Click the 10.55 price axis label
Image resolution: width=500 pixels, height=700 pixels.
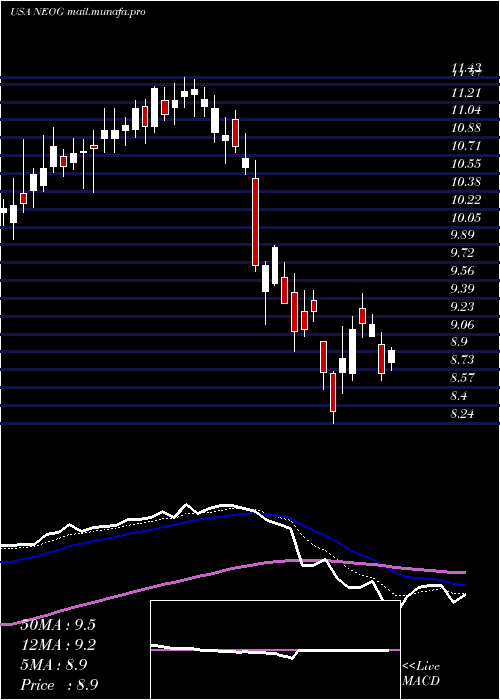click(x=466, y=164)
